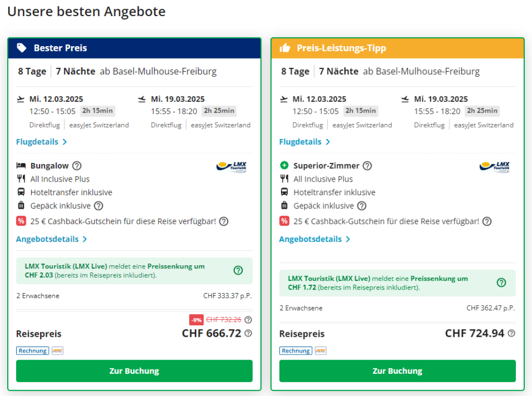The image size is (532, 396).
Task: Click Zur Buchung for CHF 666.72 offer
Action: [x=134, y=371]
